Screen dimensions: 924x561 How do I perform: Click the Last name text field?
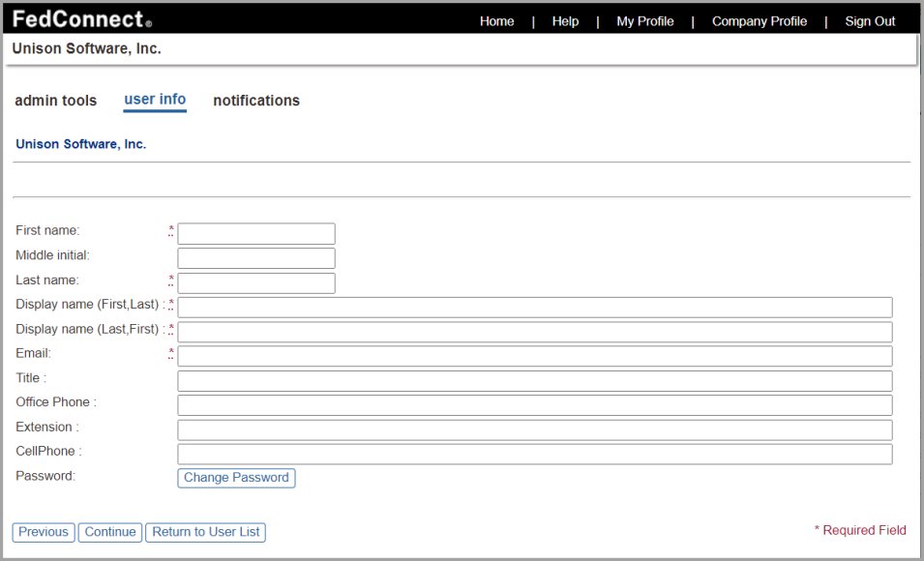coord(255,282)
